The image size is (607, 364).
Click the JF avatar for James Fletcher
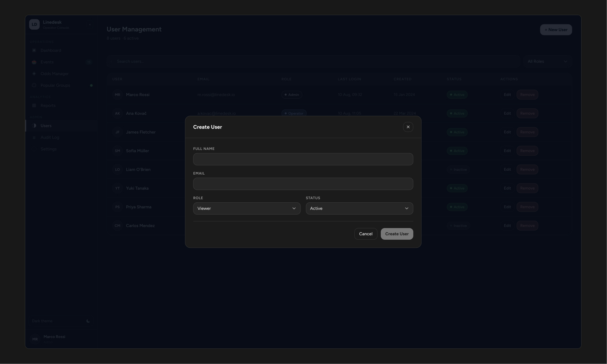click(x=117, y=132)
